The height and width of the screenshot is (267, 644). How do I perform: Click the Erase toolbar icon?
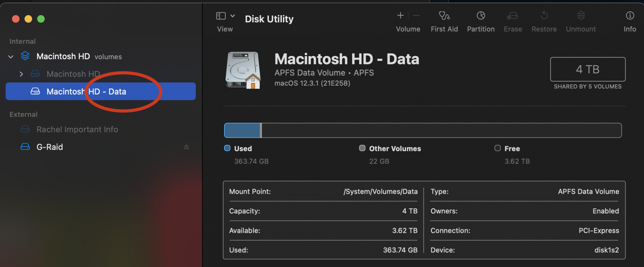point(513,16)
